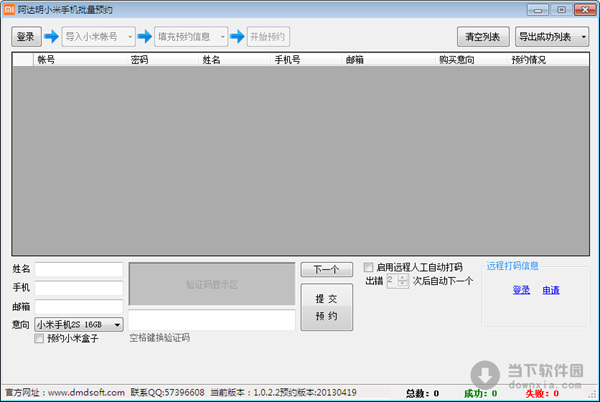Open the 意向 combo box 小米手机2S 16GB
Screen dimensions: 600x402
[x=79, y=325]
